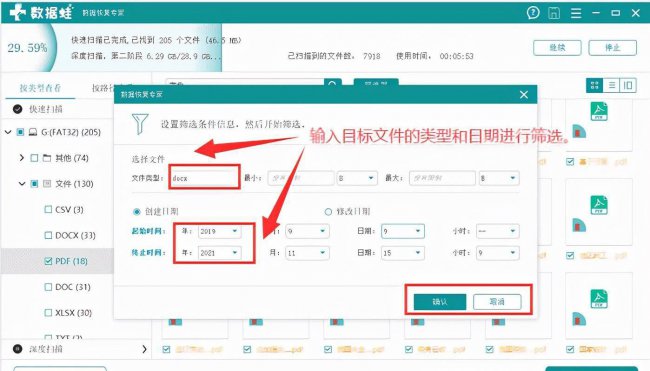Image resolution: width=650 pixels, height=371 pixels.
Task: Click the 确认 confirm button
Action: (x=440, y=302)
